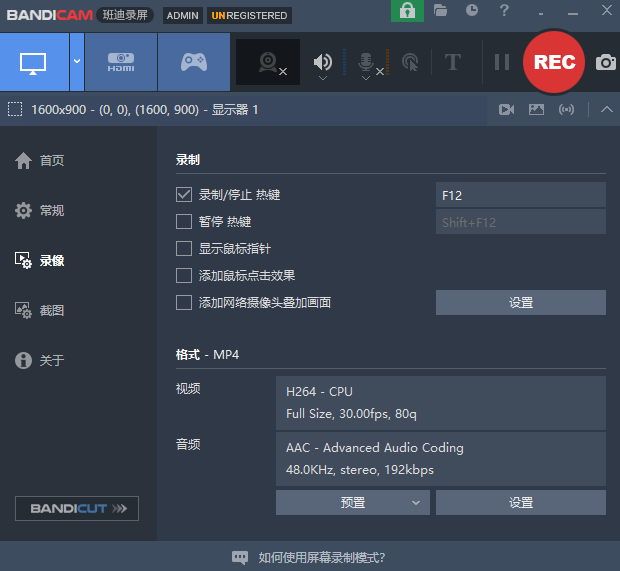Click the 48.0KHz, stereo, 192kbps text
Screen dimensions: 620x571
(359, 470)
